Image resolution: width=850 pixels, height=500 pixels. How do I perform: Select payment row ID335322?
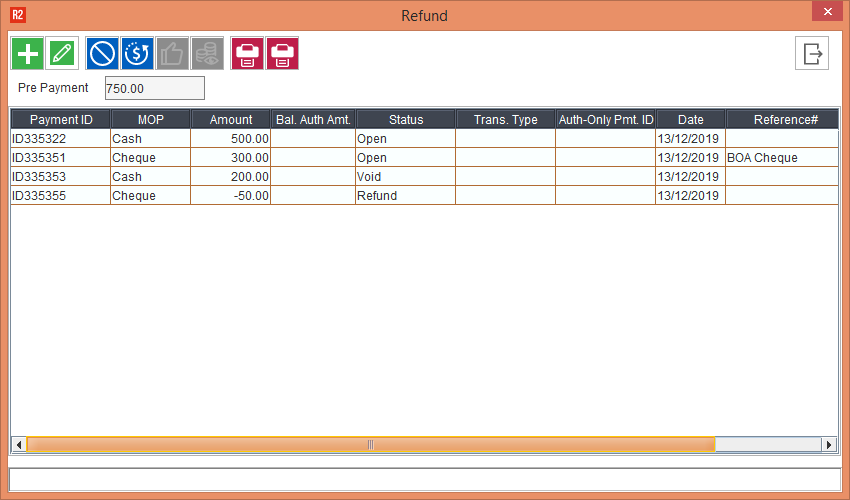(60, 139)
